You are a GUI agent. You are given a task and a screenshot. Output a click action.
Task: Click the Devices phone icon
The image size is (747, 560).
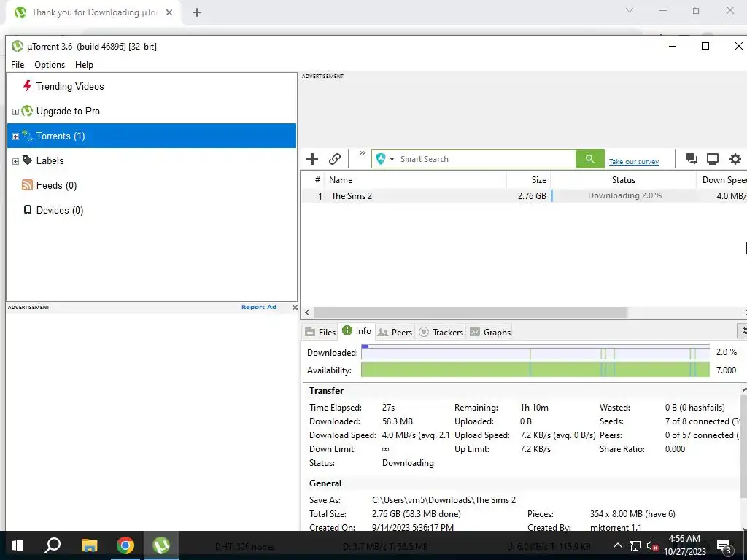[x=28, y=209]
